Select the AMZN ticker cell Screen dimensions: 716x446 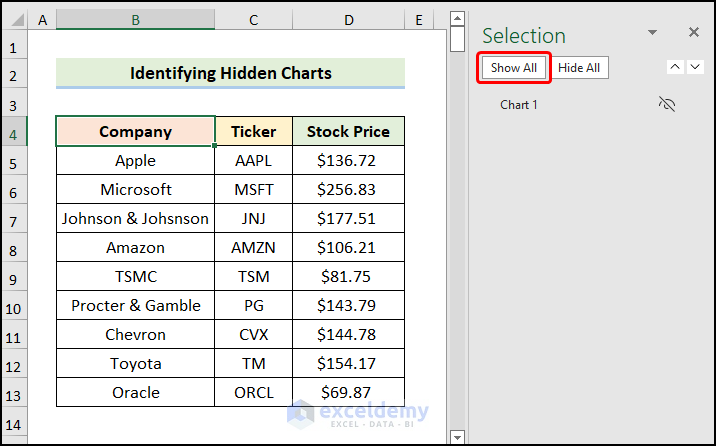[x=253, y=247]
